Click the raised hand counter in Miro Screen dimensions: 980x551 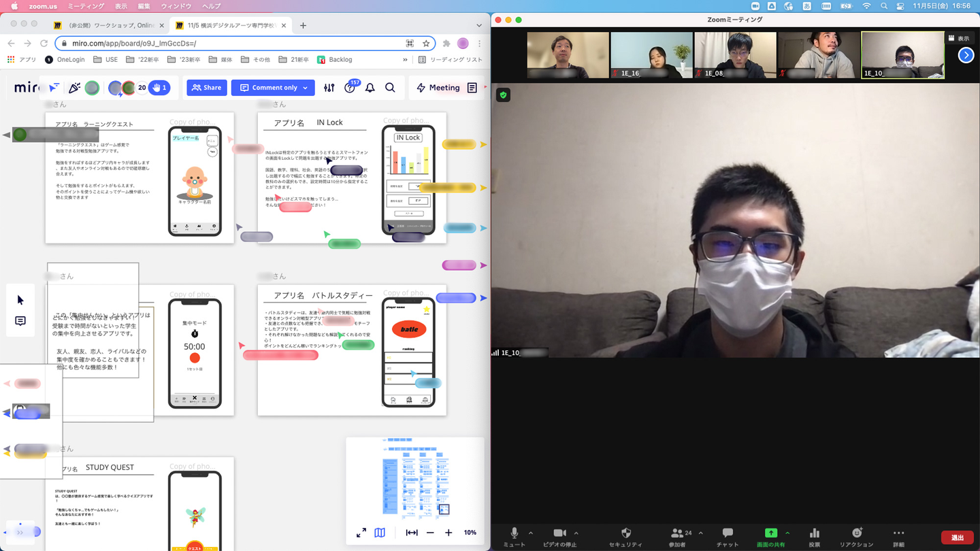(x=159, y=88)
